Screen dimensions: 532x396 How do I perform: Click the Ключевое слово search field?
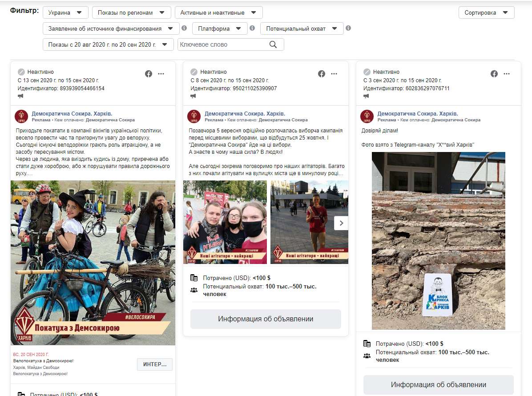coord(222,44)
